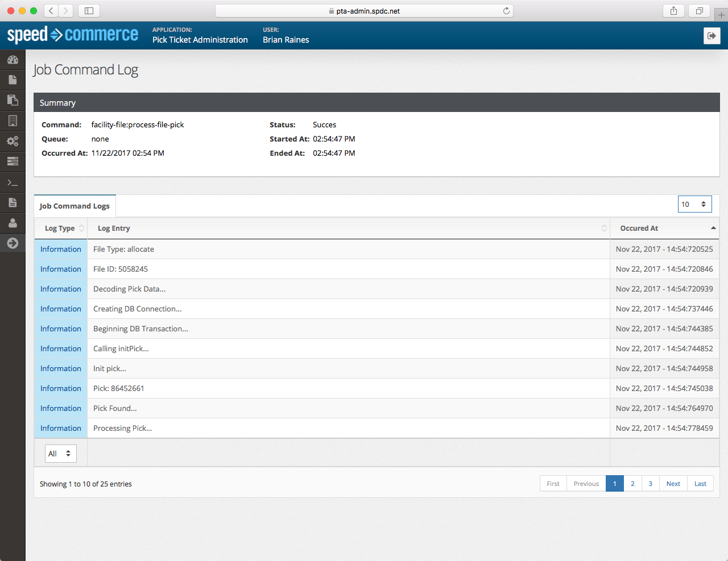The height and width of the screenshot is (561, 728).
Task: Click the 'Decoding Pick Data...' log entry
Action: tap(129, 289)
